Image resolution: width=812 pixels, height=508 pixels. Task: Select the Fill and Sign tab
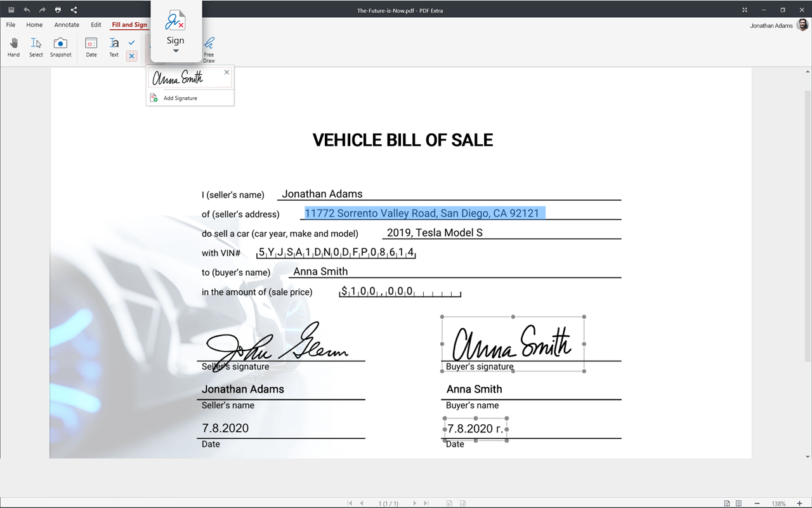[129, 25]
